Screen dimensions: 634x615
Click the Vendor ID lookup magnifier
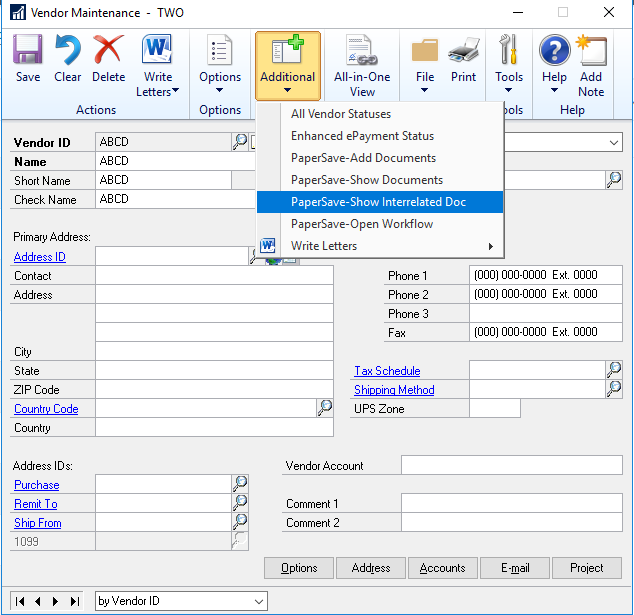[x=240, y=142]
